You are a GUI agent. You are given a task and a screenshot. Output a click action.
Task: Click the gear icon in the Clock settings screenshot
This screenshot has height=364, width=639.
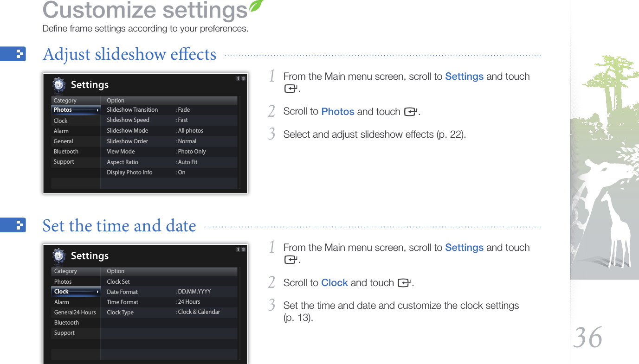58,256
